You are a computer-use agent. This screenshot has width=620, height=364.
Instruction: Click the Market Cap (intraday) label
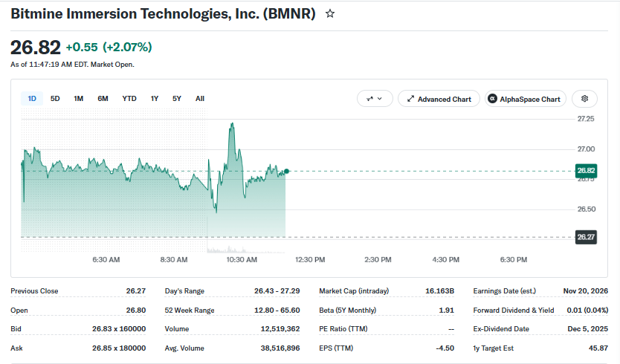coord(354,291)
